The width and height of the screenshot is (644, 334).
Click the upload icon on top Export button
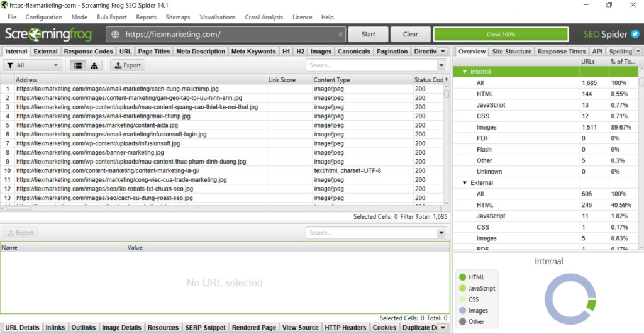click(117, 65)
